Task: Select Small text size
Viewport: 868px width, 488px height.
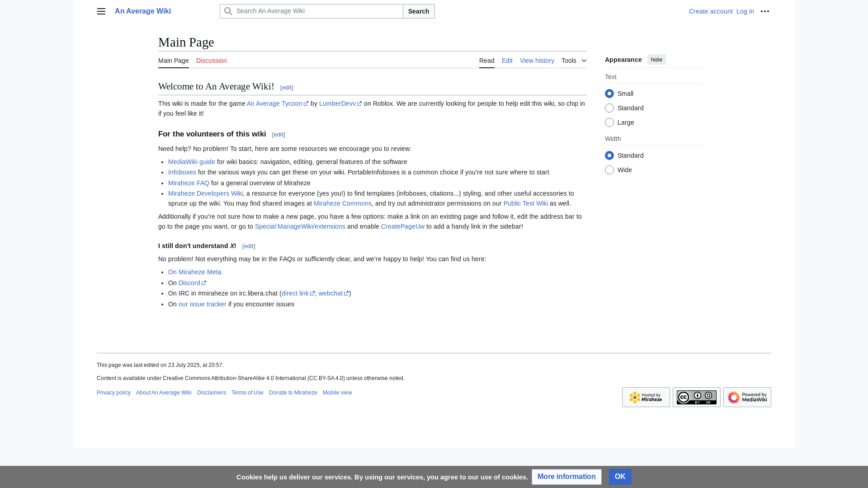Action: pyautogui.click(x=609, y=94)
